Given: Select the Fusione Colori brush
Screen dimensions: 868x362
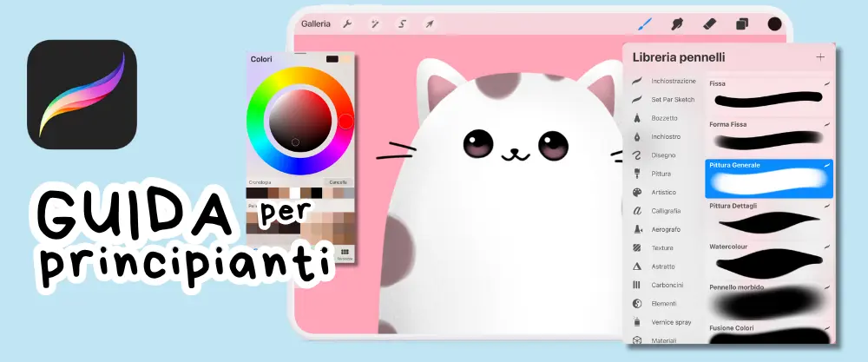Looking at the screenshot, I should [x=769, y=333].
